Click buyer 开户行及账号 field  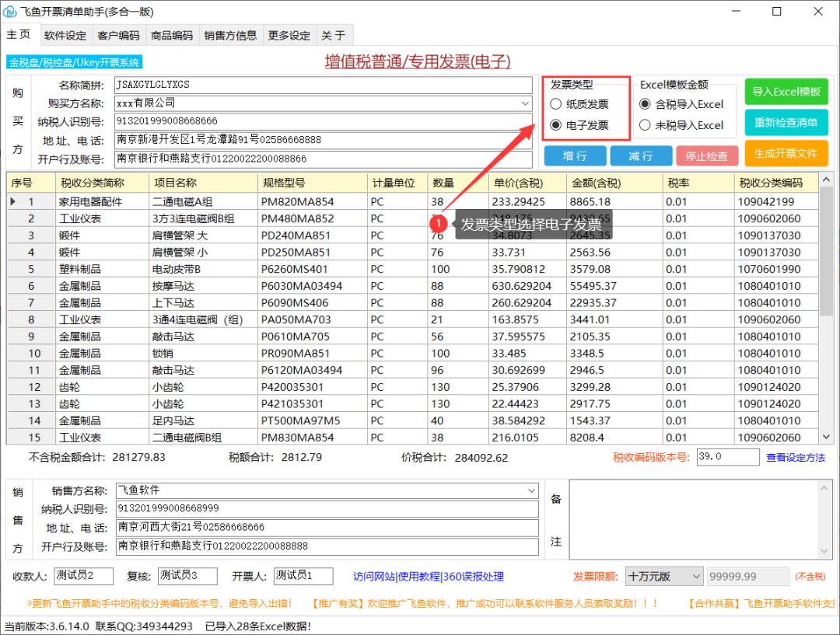323,159
